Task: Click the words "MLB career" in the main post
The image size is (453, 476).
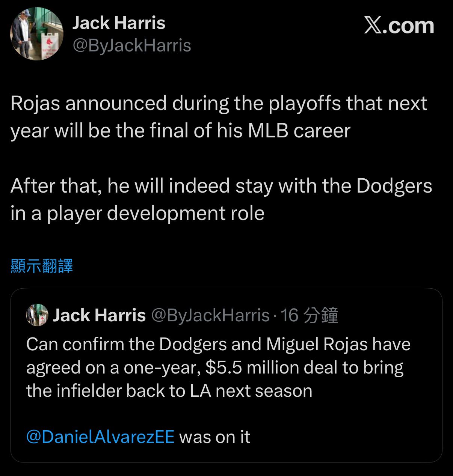Action: 299,131
